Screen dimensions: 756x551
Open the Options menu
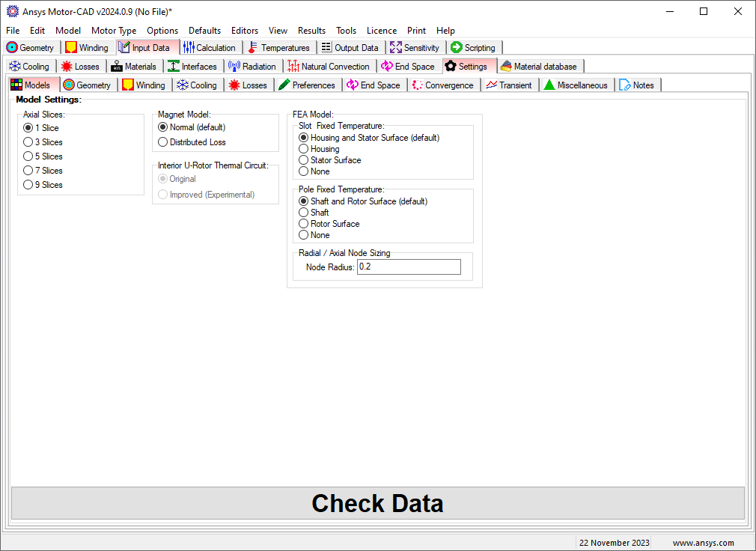[162, 31]
